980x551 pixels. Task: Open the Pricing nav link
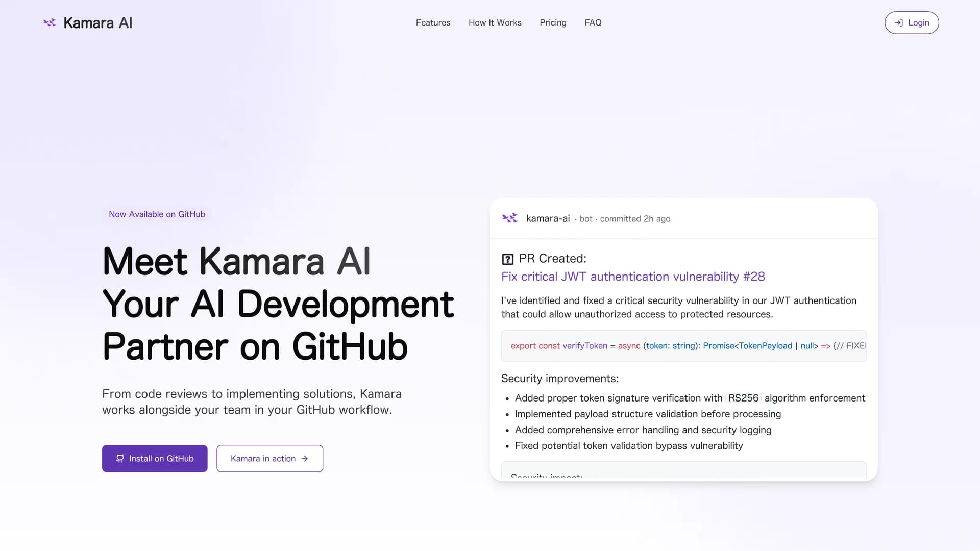coord(553,22)
